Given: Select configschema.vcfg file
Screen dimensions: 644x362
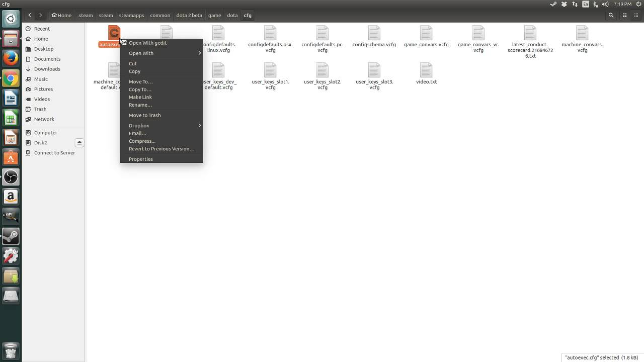Looking at the screenshot, I should pos(374,36).
